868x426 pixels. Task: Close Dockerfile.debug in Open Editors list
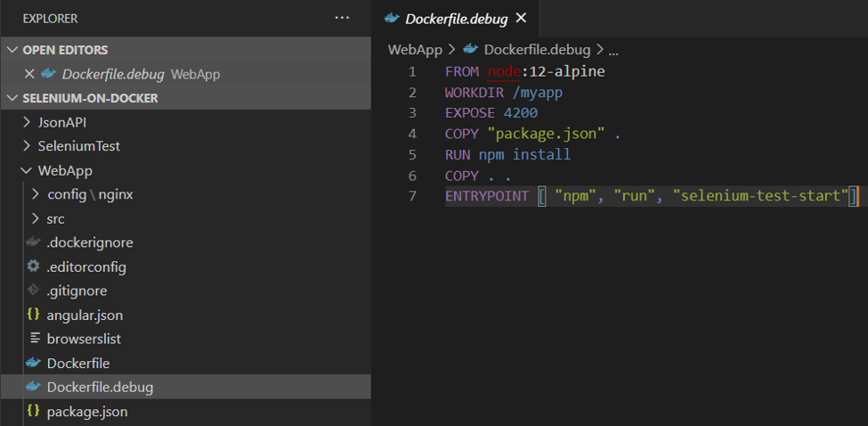coord(29,74)
